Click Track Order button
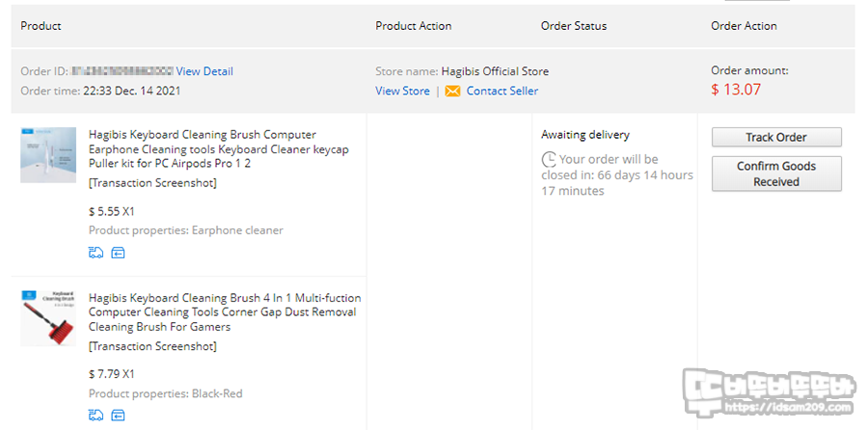The width and height of the screenshot is (868, 430). 776,137
